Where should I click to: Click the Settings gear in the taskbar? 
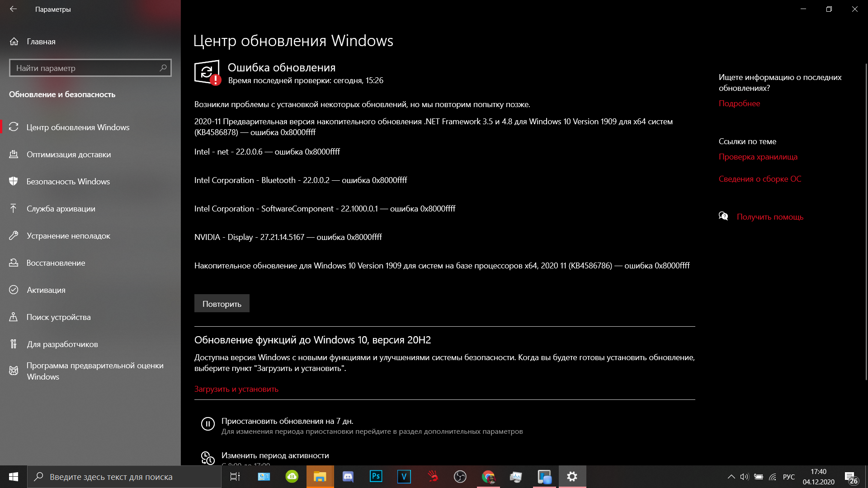pyautogui.click(x=572, y=477)
